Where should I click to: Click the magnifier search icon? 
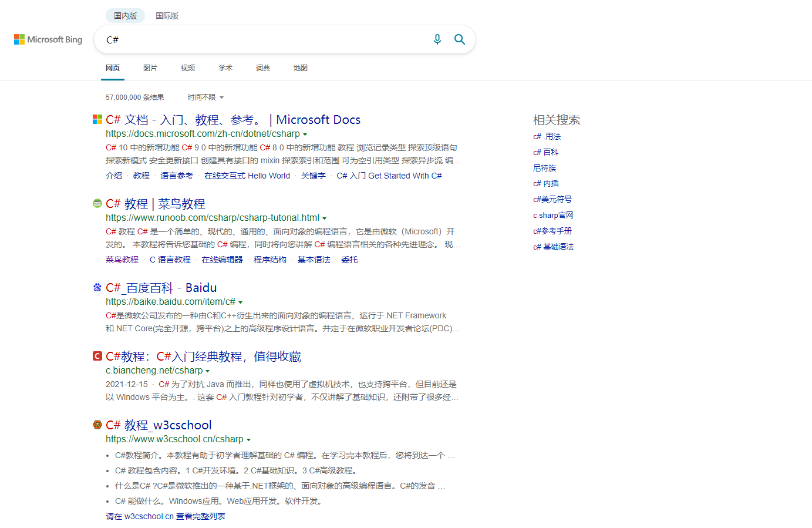point(460,39)
